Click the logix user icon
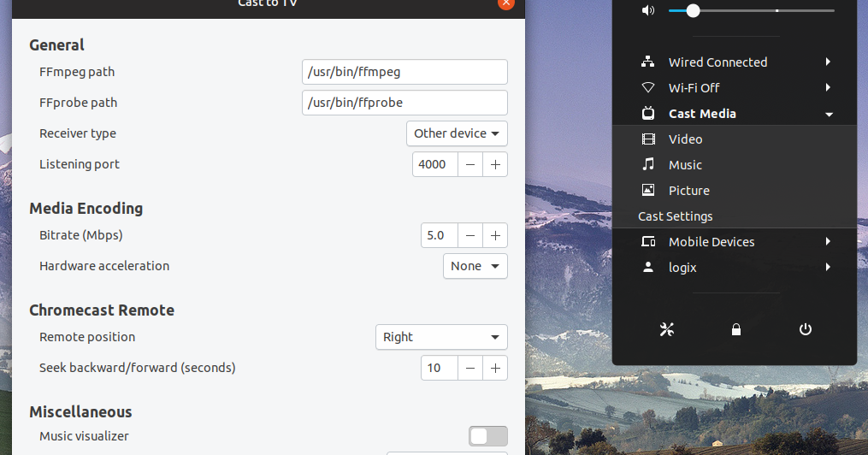Viewport: 868px width, 455px height. click(647, 268)
